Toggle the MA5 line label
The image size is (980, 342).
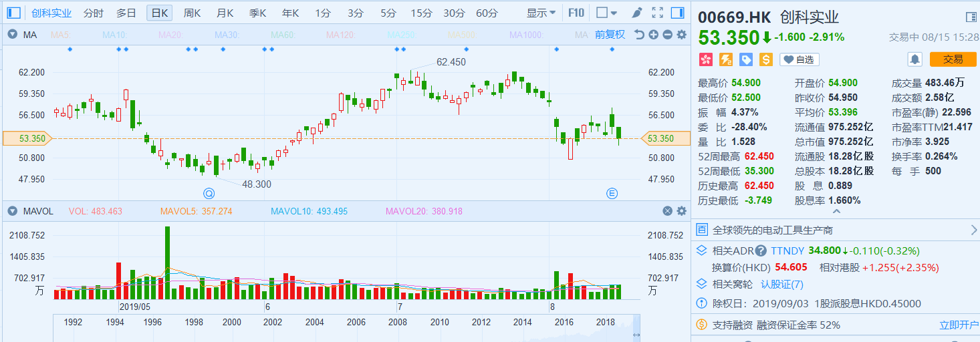pyautogui.click(x=61, y=35)
